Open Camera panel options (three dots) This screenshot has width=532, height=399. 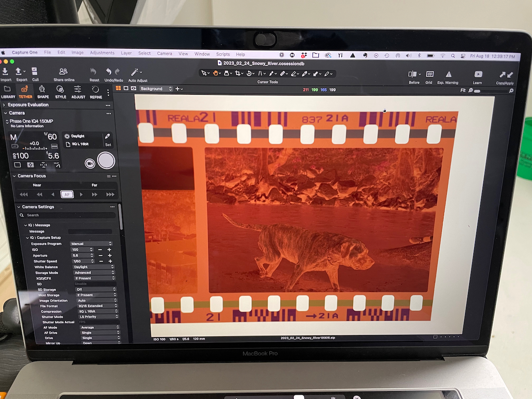click(108, 113)
